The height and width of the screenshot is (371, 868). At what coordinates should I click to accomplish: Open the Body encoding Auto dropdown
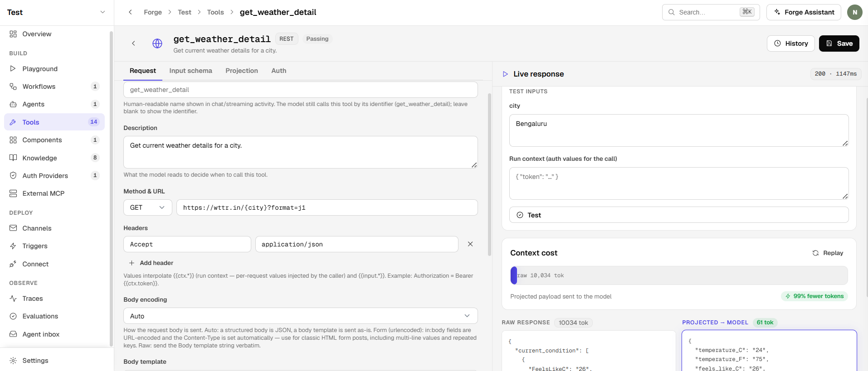point(300,316)
